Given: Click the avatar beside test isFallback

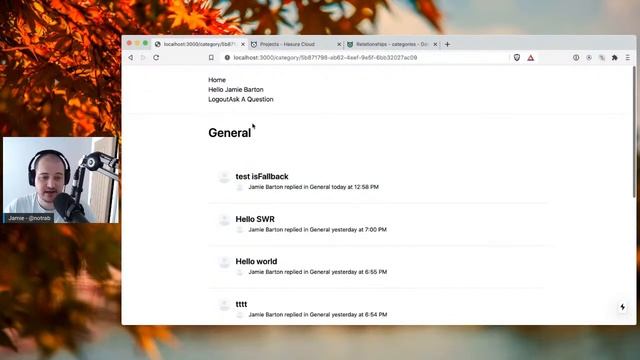Looking at the screenshot, I should 224,177.
